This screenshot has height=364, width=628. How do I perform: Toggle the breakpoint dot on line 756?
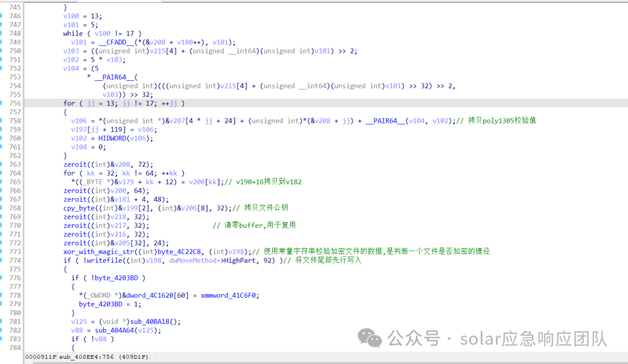pyautogui.click(x=1, y=104)
